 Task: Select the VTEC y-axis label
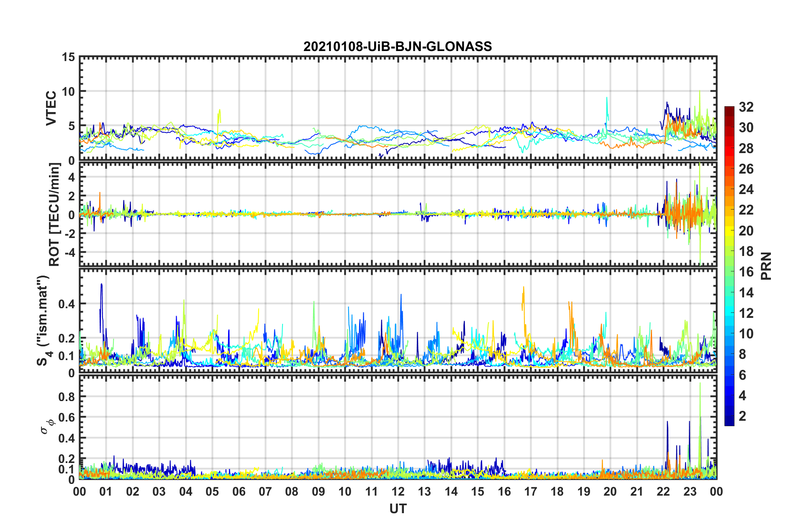pyautogui.click(x=51, y=108)
